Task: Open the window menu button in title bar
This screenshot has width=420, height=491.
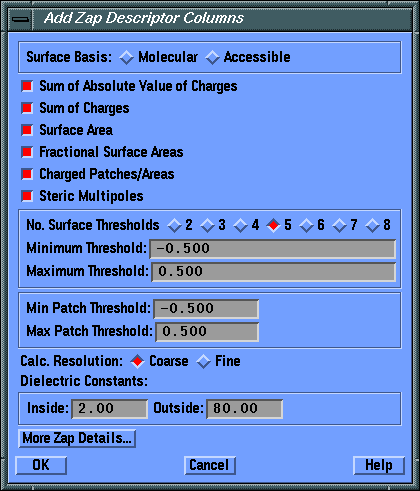Action: tap(20, 19)
